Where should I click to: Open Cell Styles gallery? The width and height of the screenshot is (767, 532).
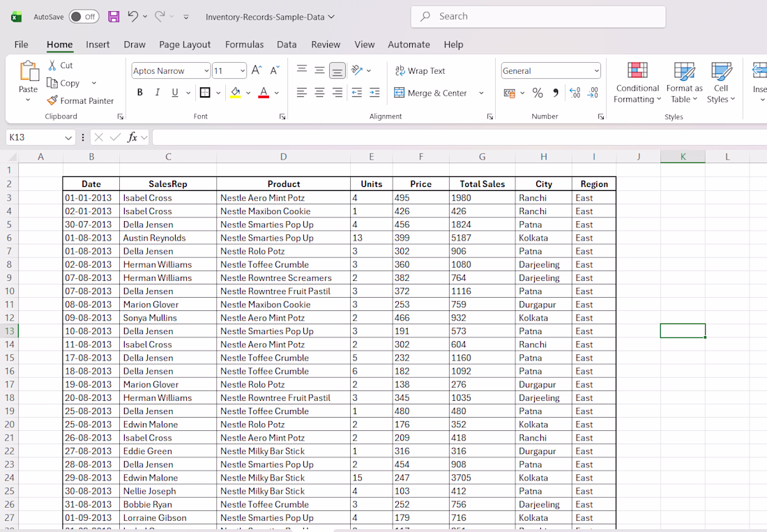coord(721,83)
